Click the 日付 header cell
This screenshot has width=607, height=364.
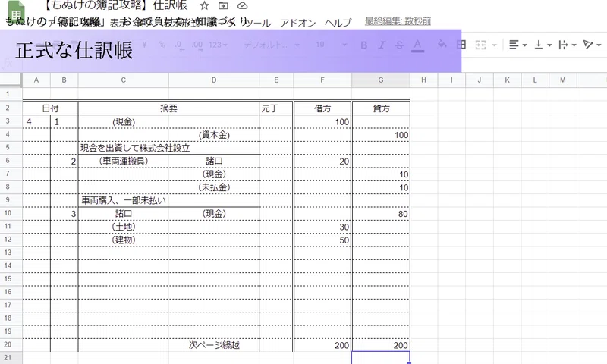(x=50, y=108)
